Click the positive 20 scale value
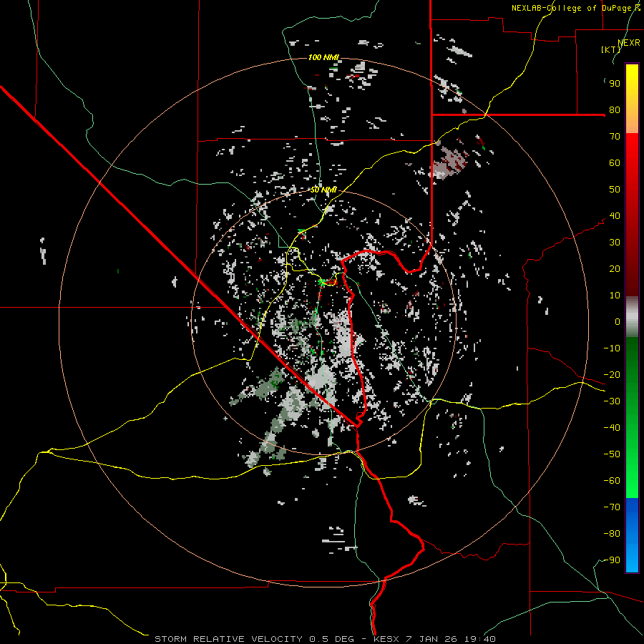The height and width of the screenshot is (644, 644). [615, 269]
